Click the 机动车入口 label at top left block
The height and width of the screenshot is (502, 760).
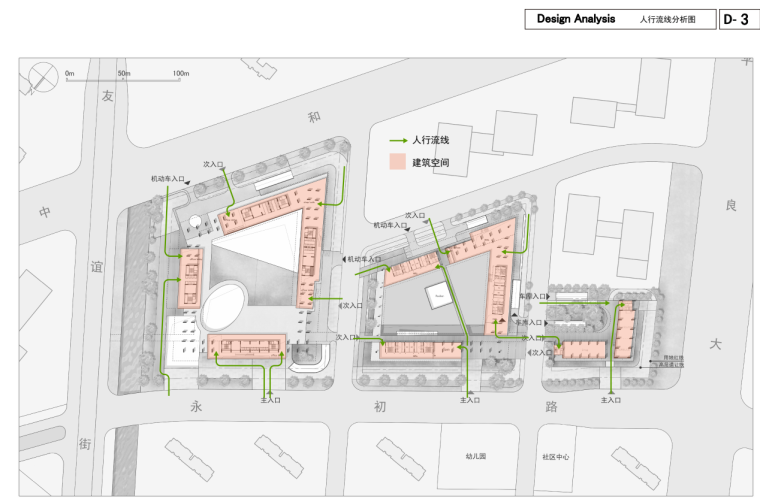[x=168, y=179]
